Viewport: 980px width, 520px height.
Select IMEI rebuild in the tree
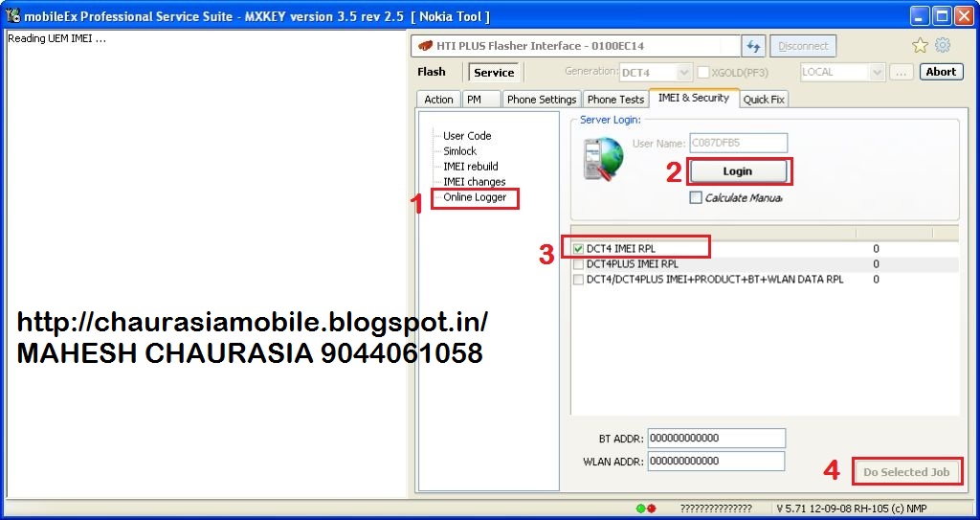pyautogui.click(x=471, y=167)
